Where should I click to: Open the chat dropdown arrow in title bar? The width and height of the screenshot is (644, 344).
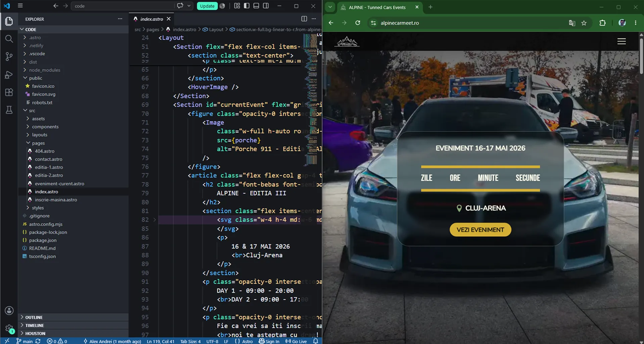189,6
